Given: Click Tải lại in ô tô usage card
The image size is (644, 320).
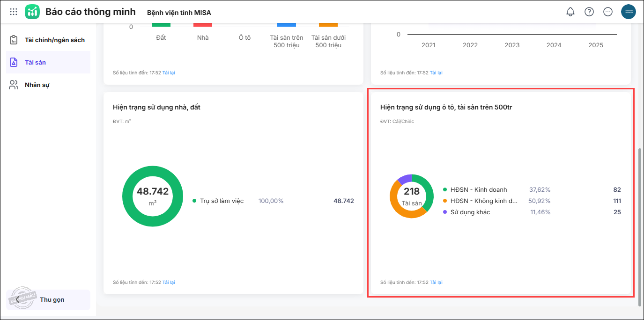Looking at the screenshot, I should coord(436,282).
